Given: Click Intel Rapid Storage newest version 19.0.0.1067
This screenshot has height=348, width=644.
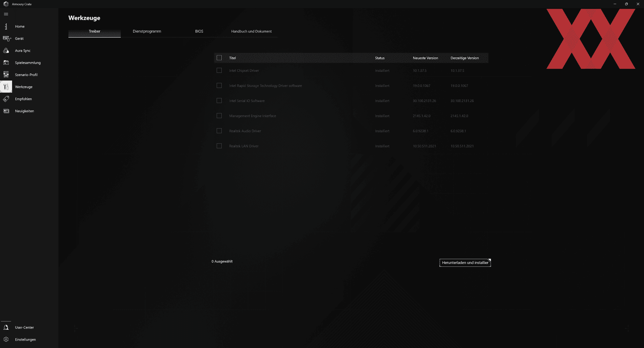Looking at the screenshot, I should tap(422, 86).
